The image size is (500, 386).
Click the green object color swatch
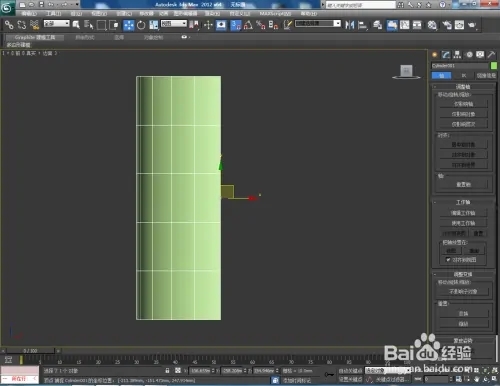tap(493, 66)
